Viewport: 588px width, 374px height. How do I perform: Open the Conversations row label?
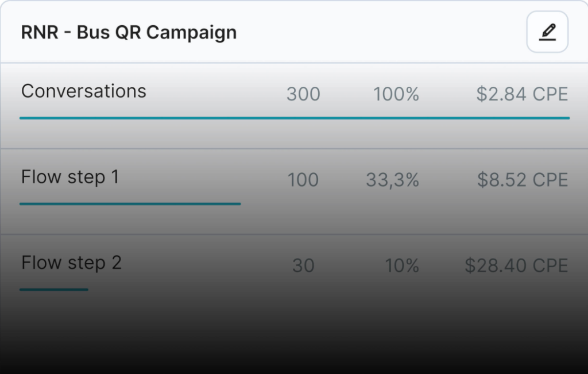pyautogui.click(x=84, y=91)
